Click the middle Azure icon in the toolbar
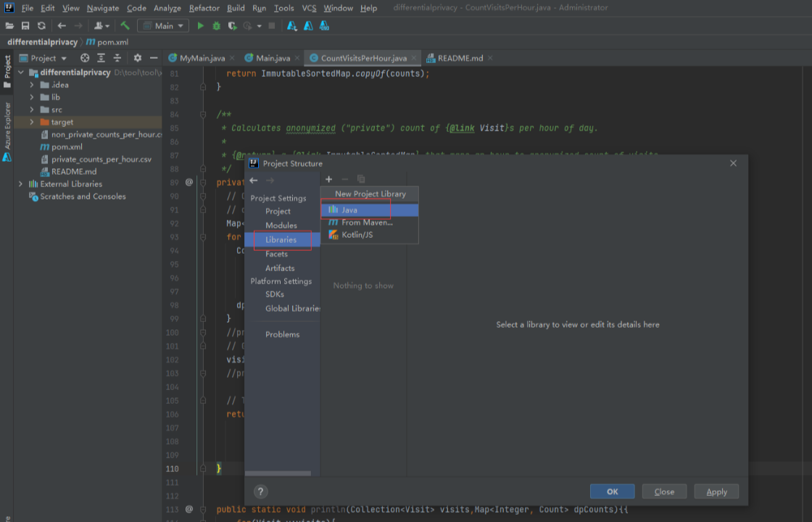812x522 pixels. (x=308, y=26)
